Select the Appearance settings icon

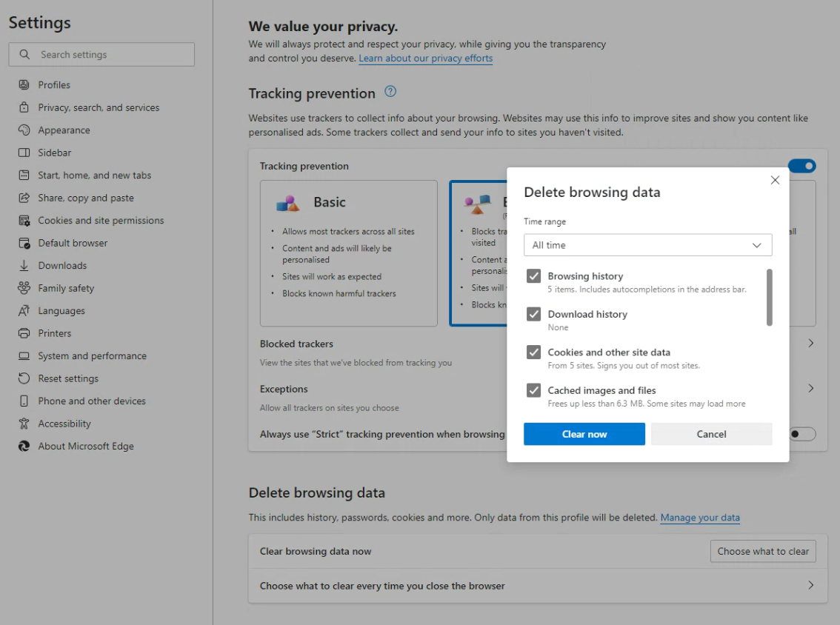[22, 130]
